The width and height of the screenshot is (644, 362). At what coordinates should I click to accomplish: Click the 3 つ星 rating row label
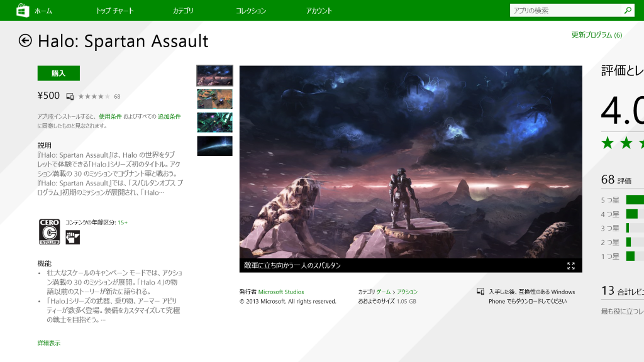pyautogui.click(x=610, y=228)
